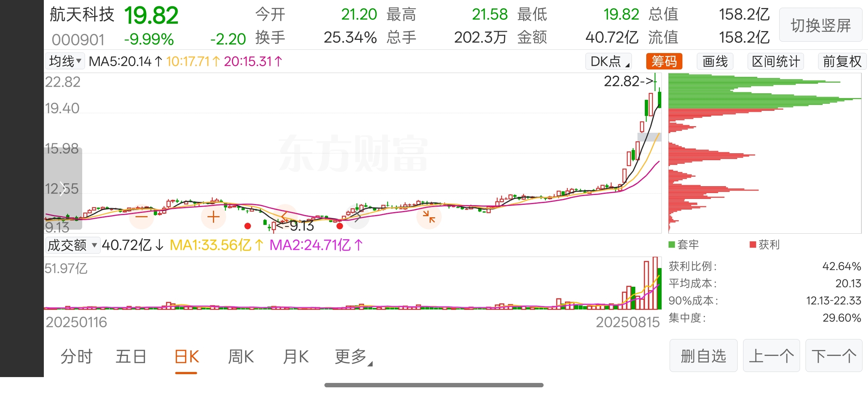Switch to the 分时 tab
The image size is (868, 395).
[76, 357]
